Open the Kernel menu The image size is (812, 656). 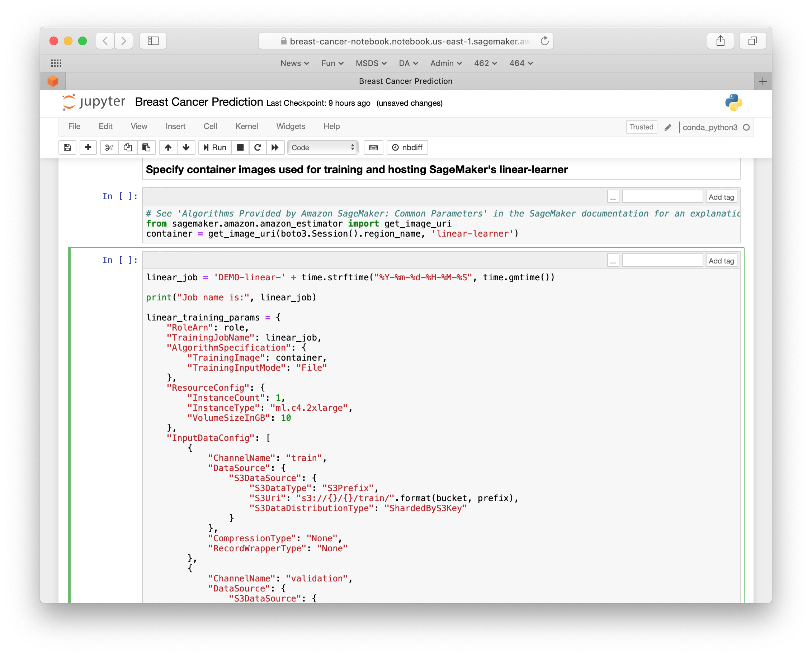click(246, 127)
